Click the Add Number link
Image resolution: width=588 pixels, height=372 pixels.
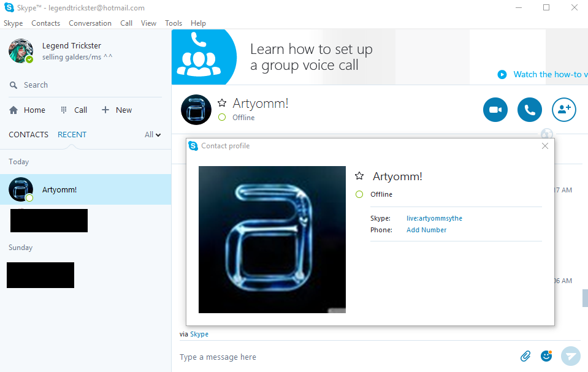[x=426, y=230]
